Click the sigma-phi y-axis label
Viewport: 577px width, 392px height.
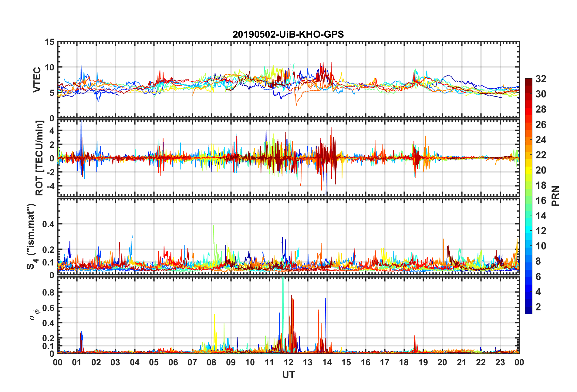coord(35,314)
